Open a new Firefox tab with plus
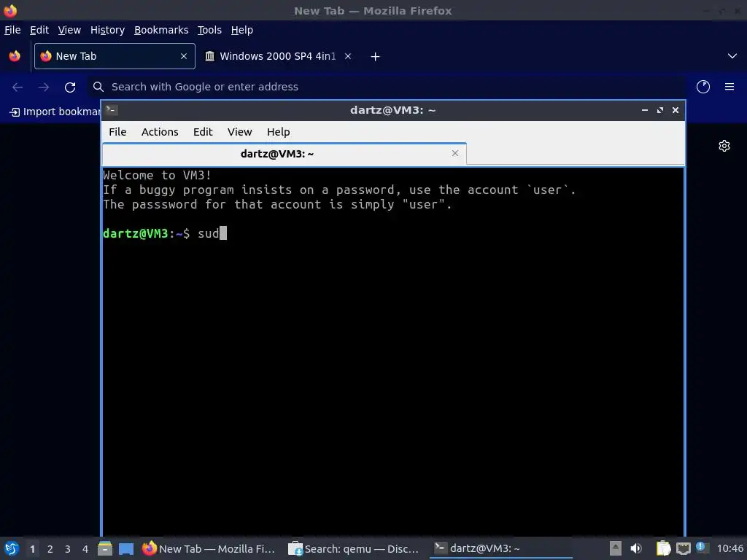The image size is (747, 560). (x=375, y=57)
